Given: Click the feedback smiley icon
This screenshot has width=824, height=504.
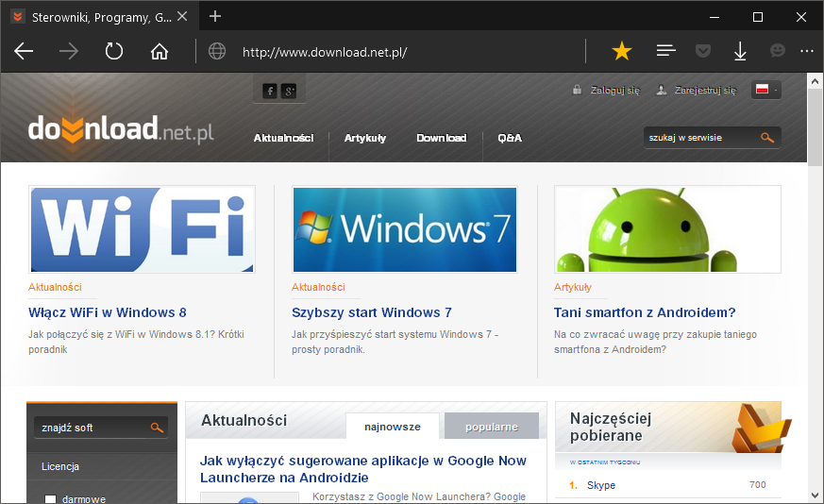Looking at the screenshot, I should click(777, 50).
